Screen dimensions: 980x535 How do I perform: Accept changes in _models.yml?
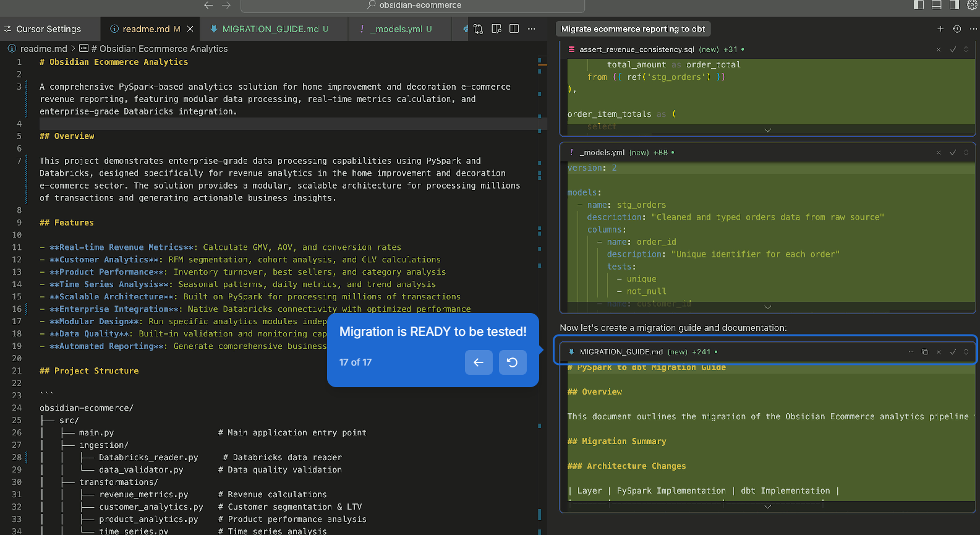[x=953, y=153]
